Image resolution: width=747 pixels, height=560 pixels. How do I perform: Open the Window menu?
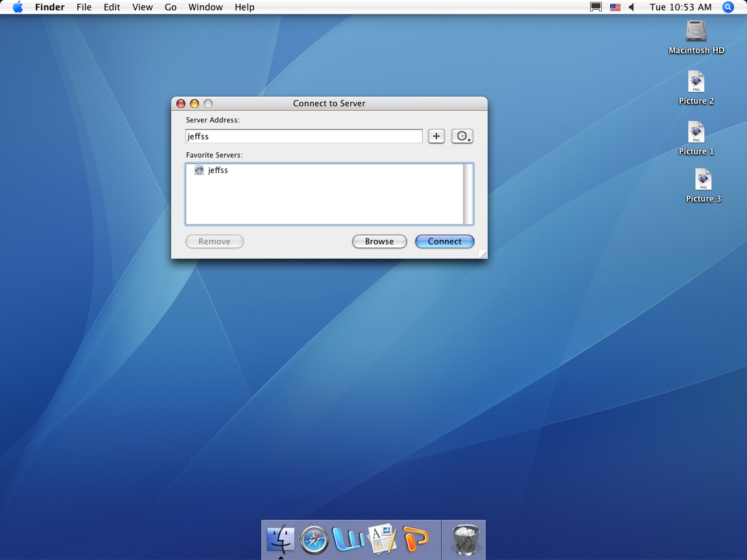click(206, 7)
